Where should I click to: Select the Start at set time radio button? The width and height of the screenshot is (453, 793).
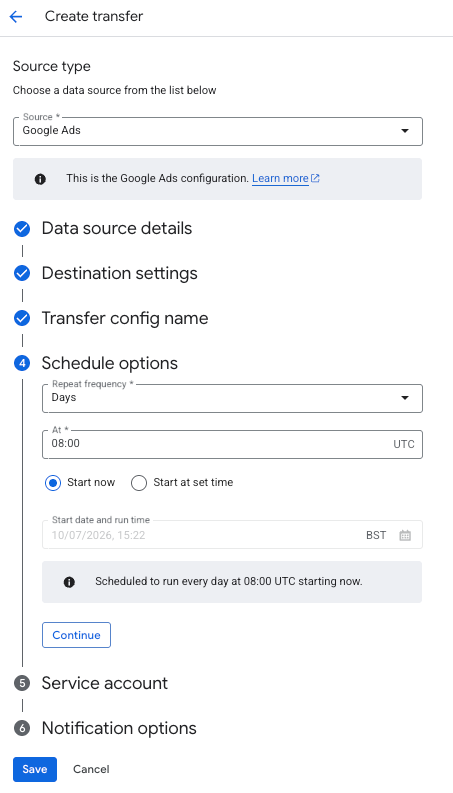[x=139, y=483]
